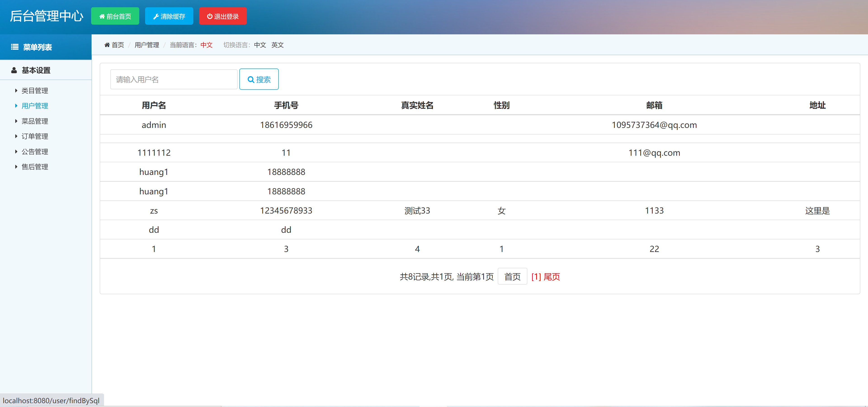Click the home icon on 前台首页 button

point(102,16)
